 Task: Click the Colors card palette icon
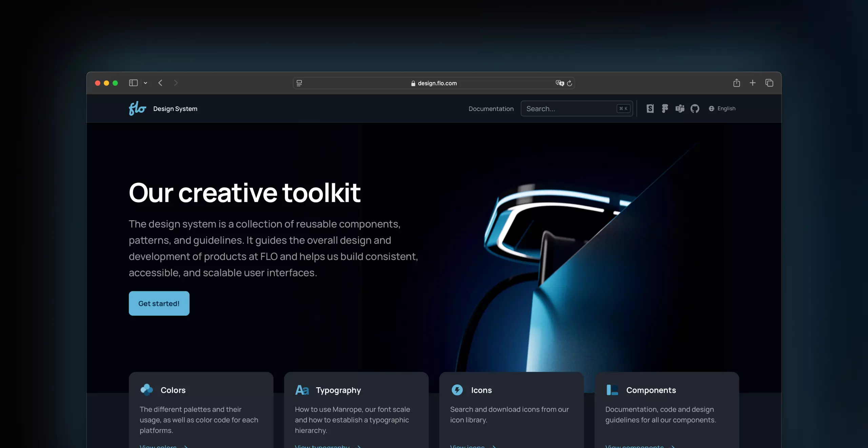tap(147, 390)
